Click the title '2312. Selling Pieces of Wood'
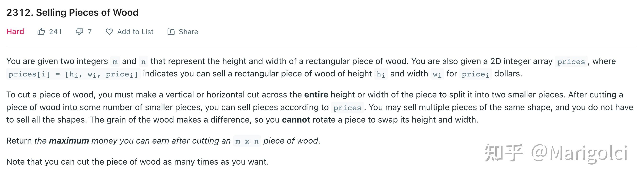 tap(73, 12)
